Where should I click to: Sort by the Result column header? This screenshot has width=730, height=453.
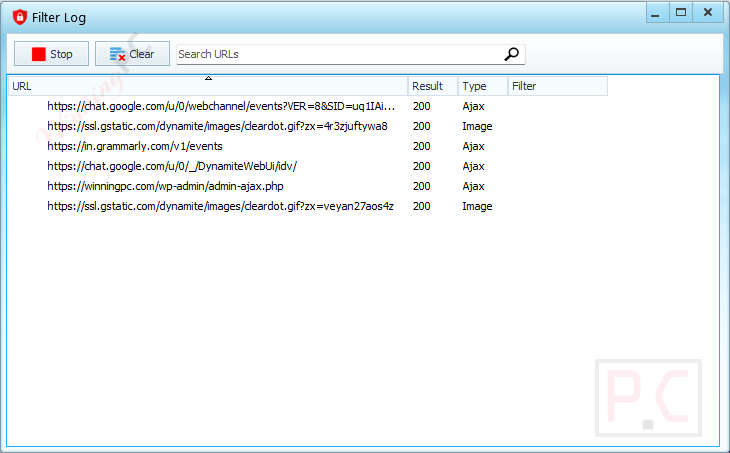click(x=433, y=86)
